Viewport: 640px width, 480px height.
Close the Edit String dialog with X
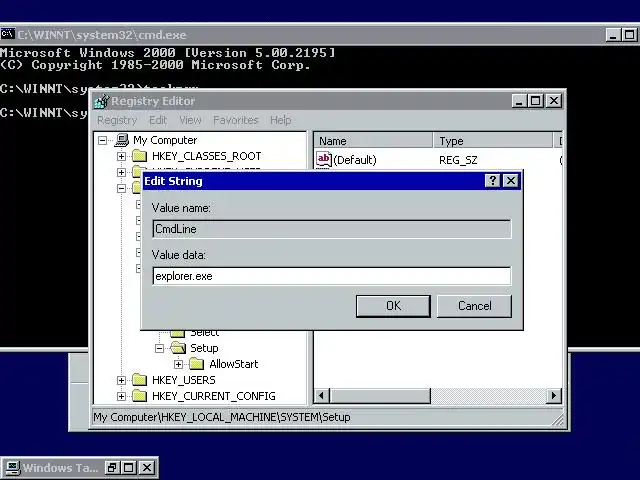pyautogui.click(x=511, y=180)
